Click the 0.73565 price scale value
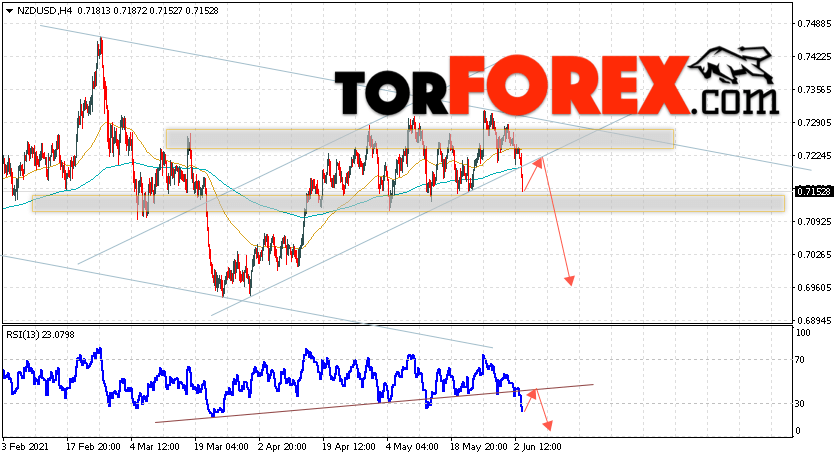The width and height of the screenshot is (838, 458). point(814,90)
